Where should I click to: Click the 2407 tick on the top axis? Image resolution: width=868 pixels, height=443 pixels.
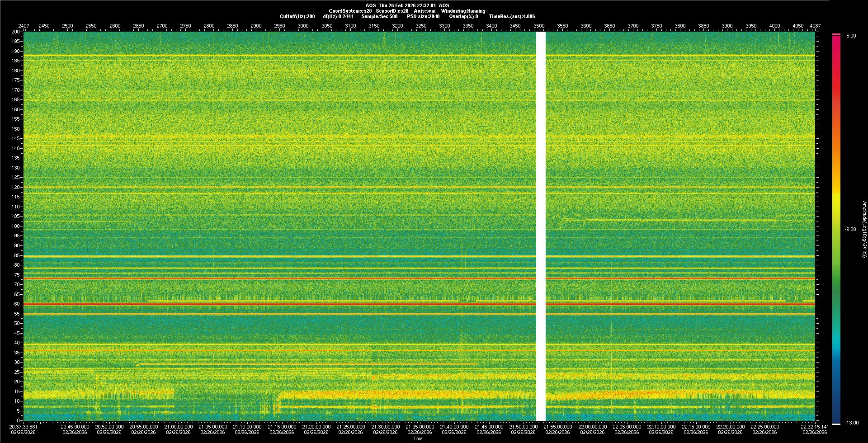(x=24, y=26)
